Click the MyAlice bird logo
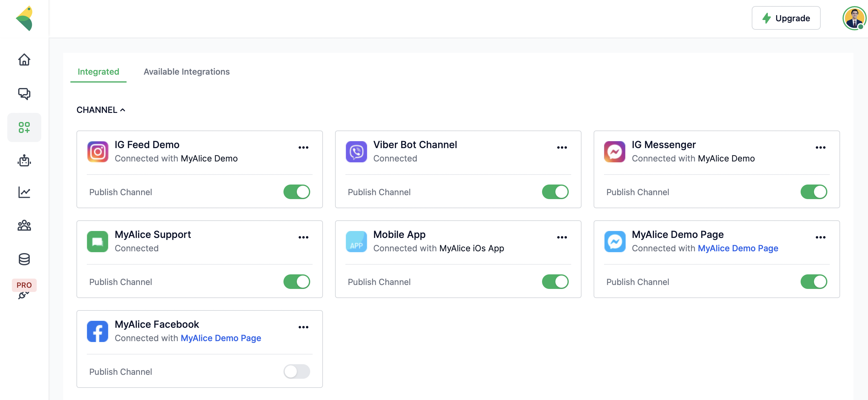 pyautogui.click(x=24, y=18)
